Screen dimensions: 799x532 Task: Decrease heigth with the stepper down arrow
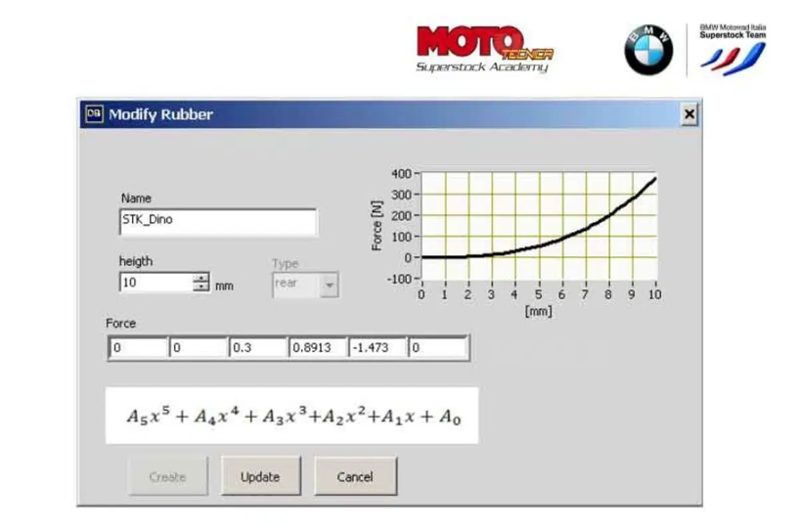point(201,287)
